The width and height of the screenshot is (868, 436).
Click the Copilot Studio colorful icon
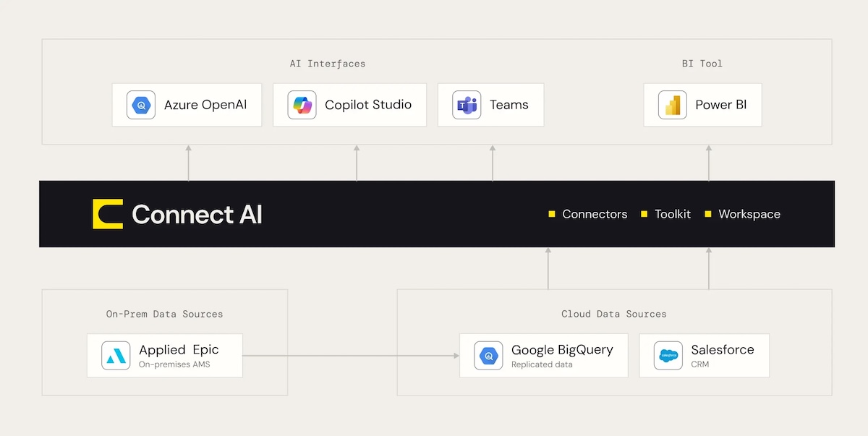(x=302, y=105)
